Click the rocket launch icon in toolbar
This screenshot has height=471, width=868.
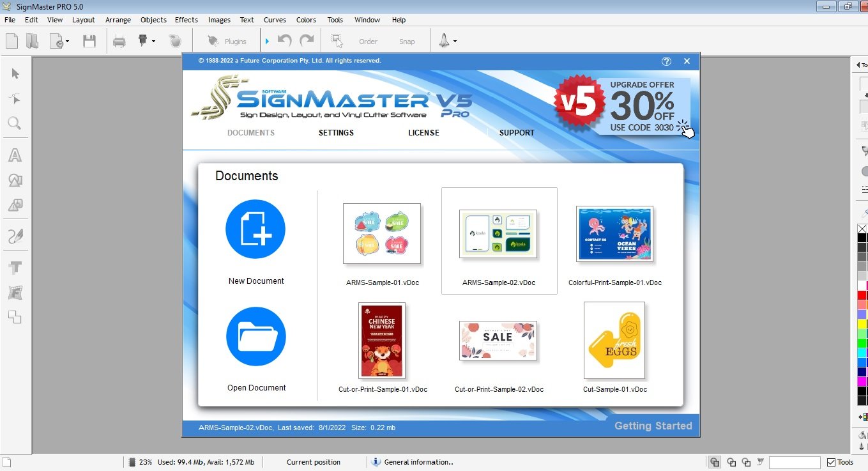[x=444, y=41]
